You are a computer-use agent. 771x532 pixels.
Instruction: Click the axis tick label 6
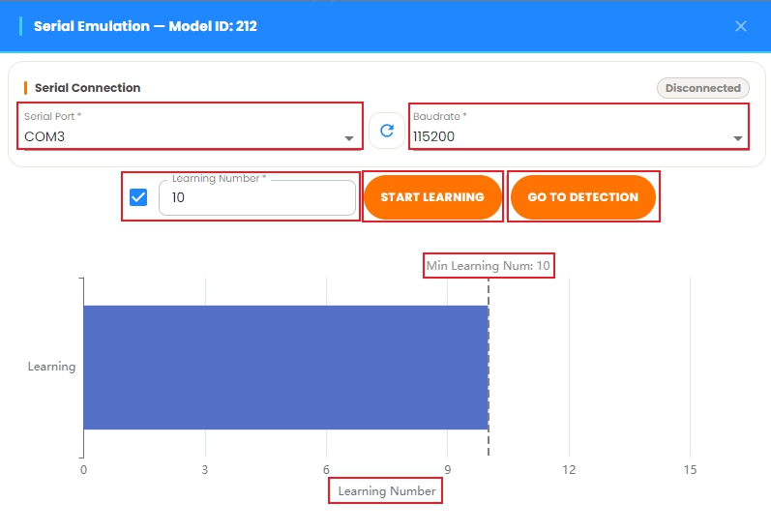click(x=326, y=469)
